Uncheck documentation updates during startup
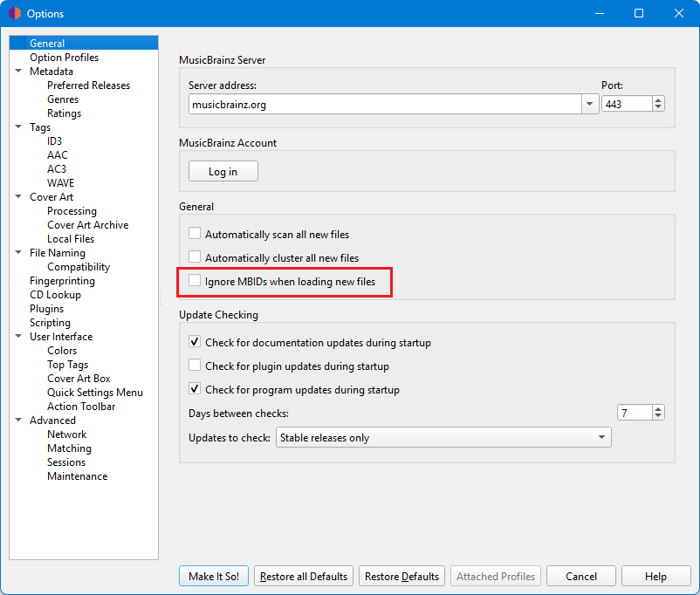The width and height of the screenshot is (700, 595). 195,343
